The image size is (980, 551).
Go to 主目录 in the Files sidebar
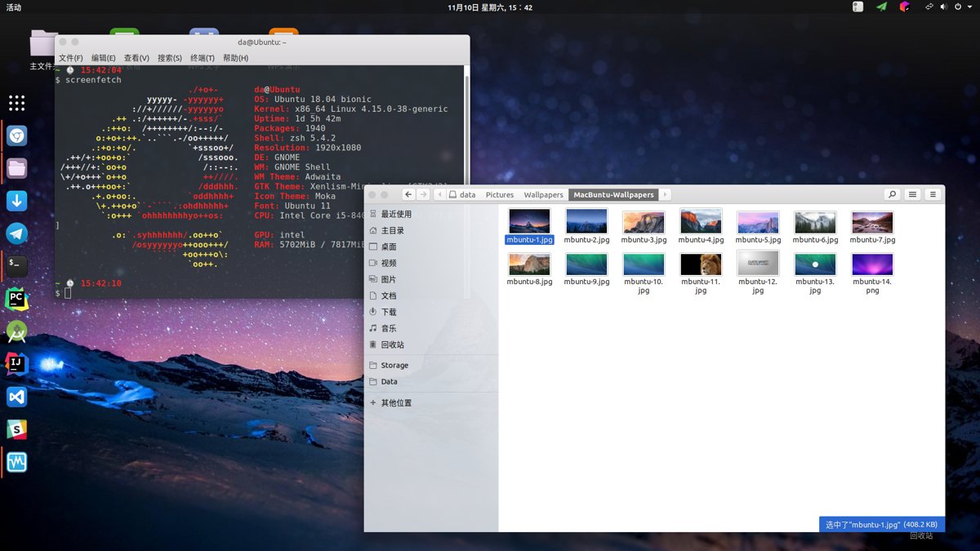(x=431, y=230)
